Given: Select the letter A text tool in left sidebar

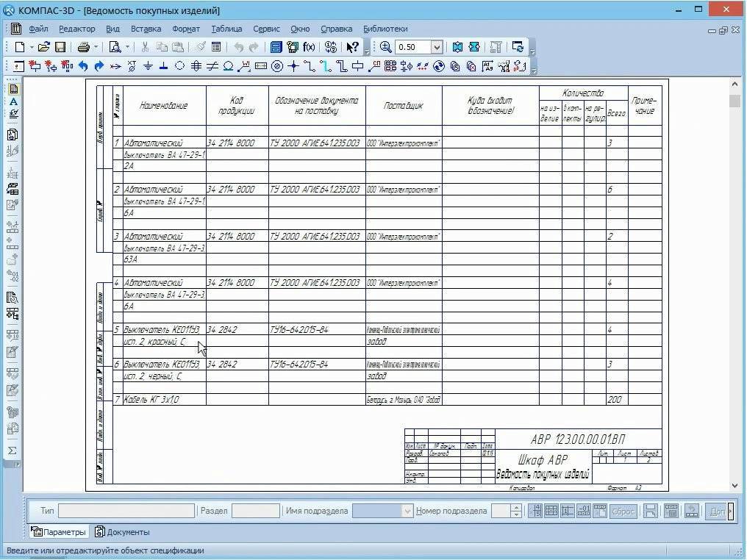Looking at the screenshot, I should [13, 101].
